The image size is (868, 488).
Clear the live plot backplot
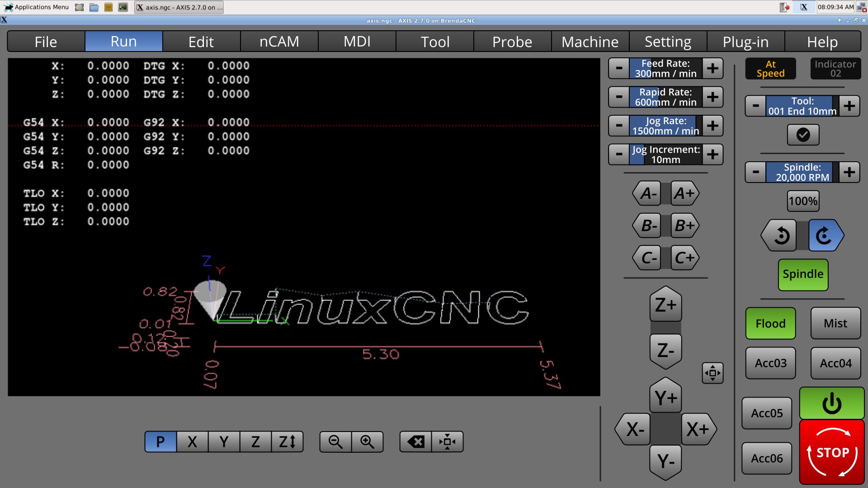tap(416, 442)
